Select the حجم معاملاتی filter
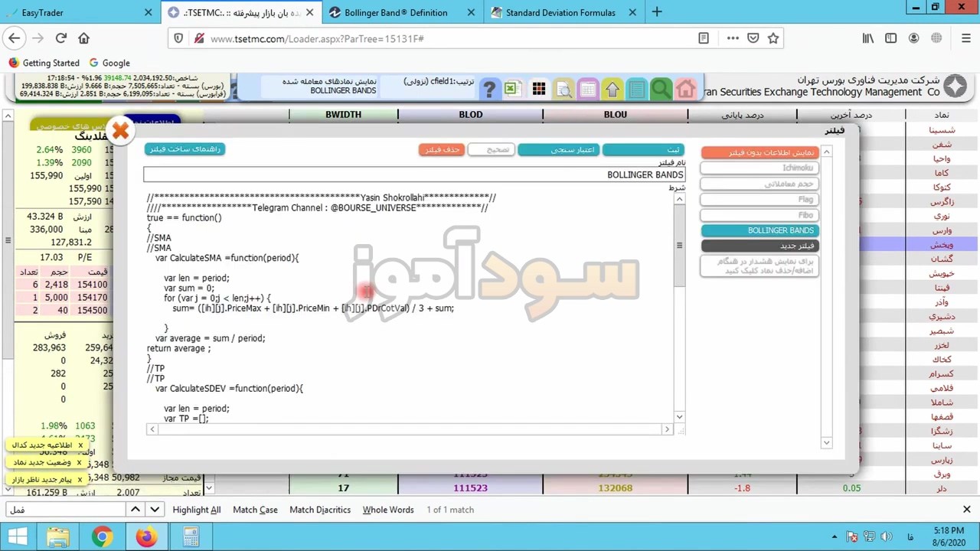Screen dimensions: 980x551 (759, 184)
